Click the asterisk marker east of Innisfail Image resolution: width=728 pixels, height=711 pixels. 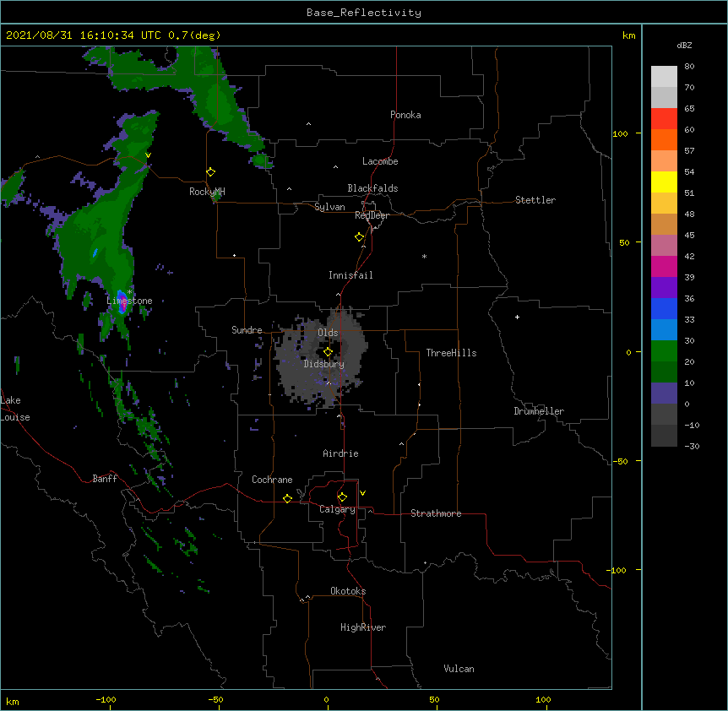424,256
